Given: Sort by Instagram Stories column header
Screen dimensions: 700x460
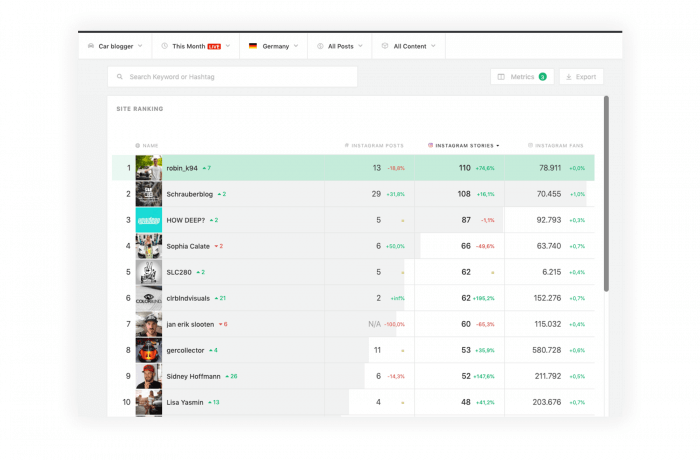Looking at the screenshot, I should (x=463, y=146).
